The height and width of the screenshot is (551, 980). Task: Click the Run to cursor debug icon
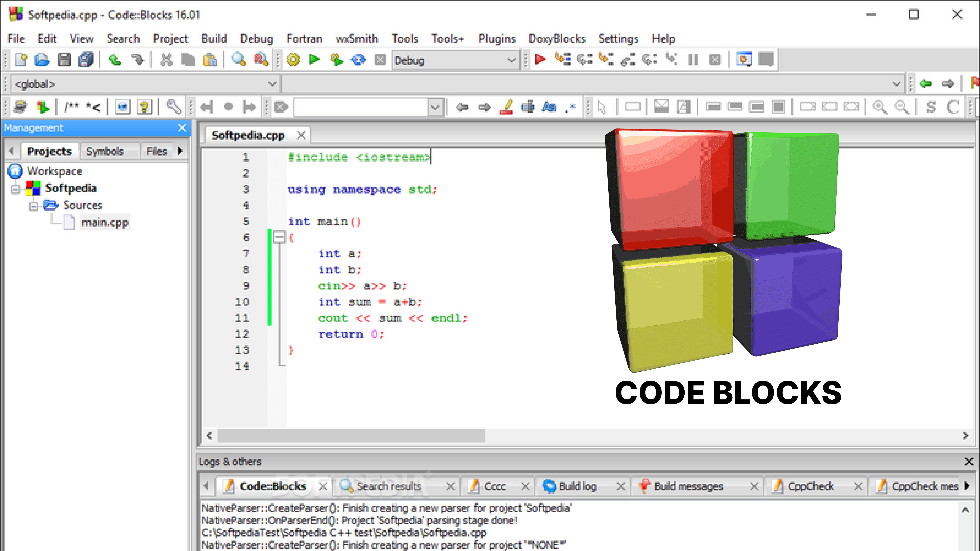coord(562,59)
